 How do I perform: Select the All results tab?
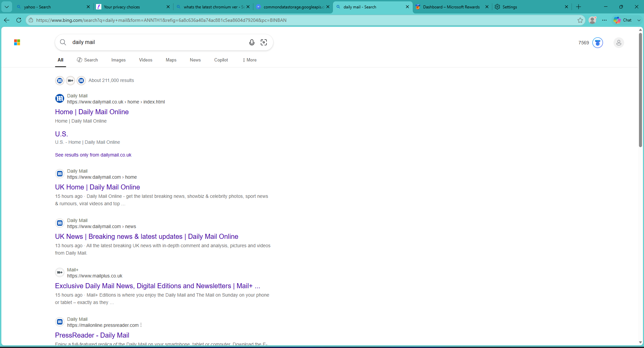point(60,60)
